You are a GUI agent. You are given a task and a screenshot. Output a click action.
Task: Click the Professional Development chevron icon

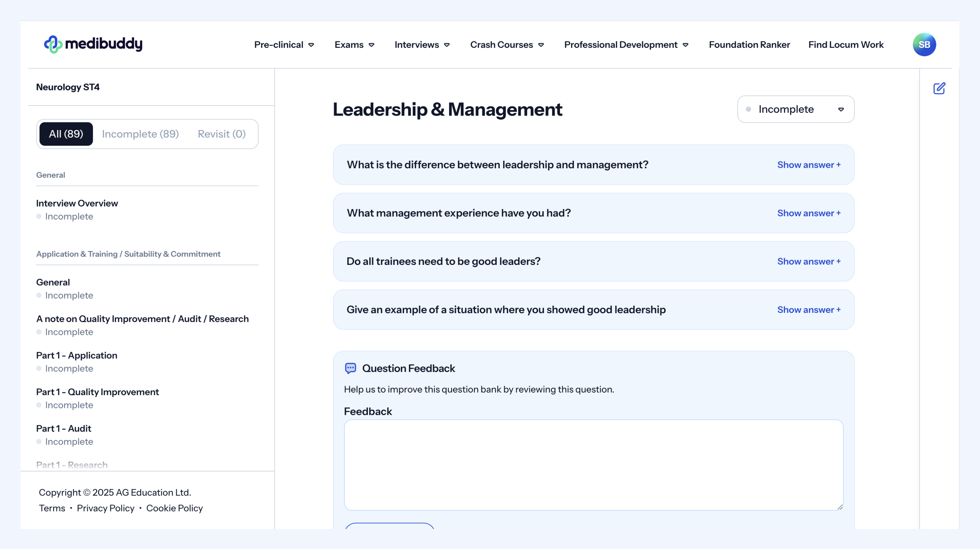pos(685,45)
